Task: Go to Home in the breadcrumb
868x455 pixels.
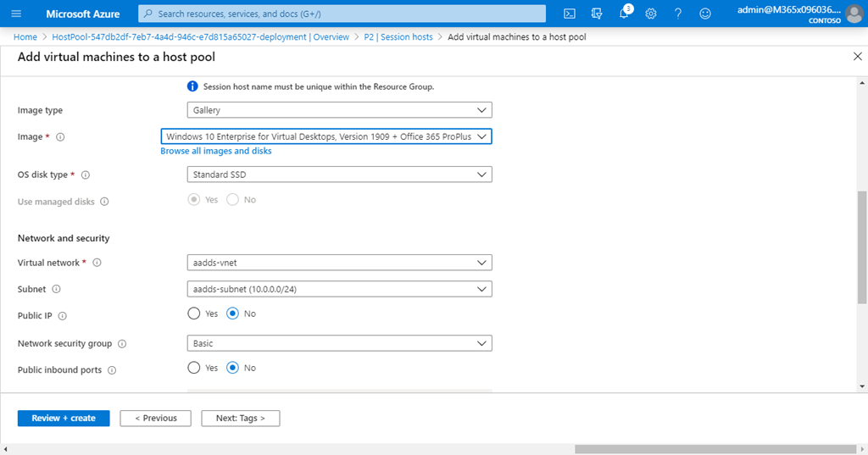Action: tap(25, 37)
